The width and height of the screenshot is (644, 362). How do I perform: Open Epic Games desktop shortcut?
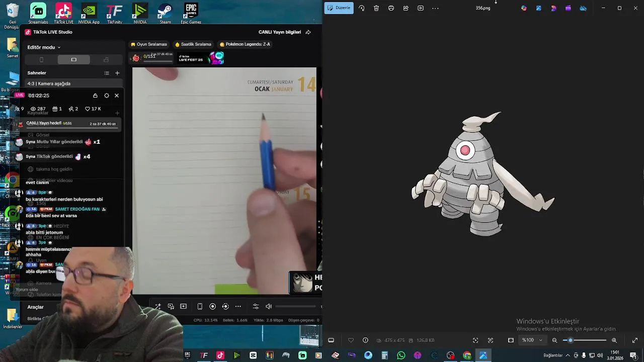coord(191,14)
